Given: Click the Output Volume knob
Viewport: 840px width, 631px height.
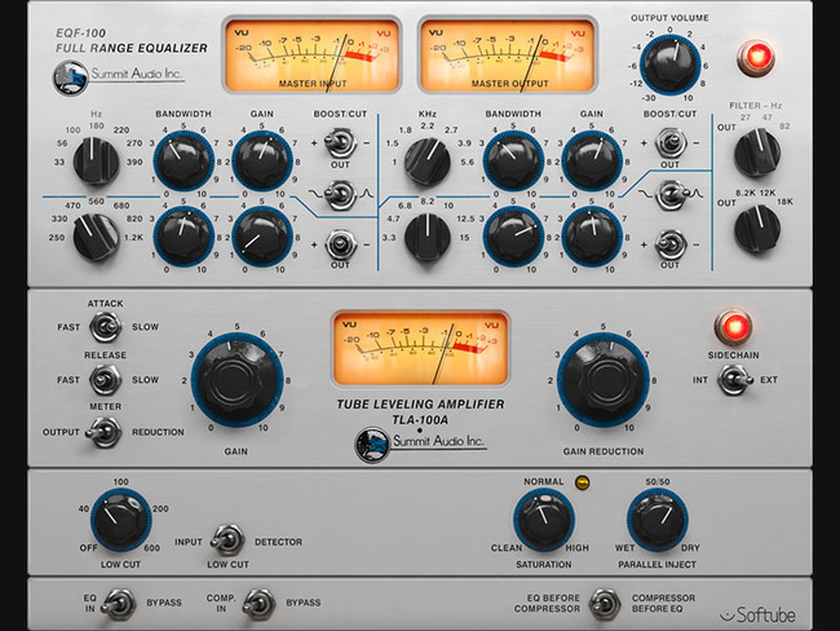Looking at the screenshot, I should coord(670,64).
